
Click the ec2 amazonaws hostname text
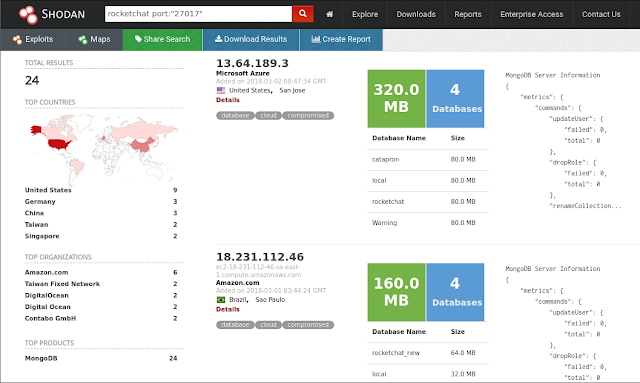click(258, 271)
